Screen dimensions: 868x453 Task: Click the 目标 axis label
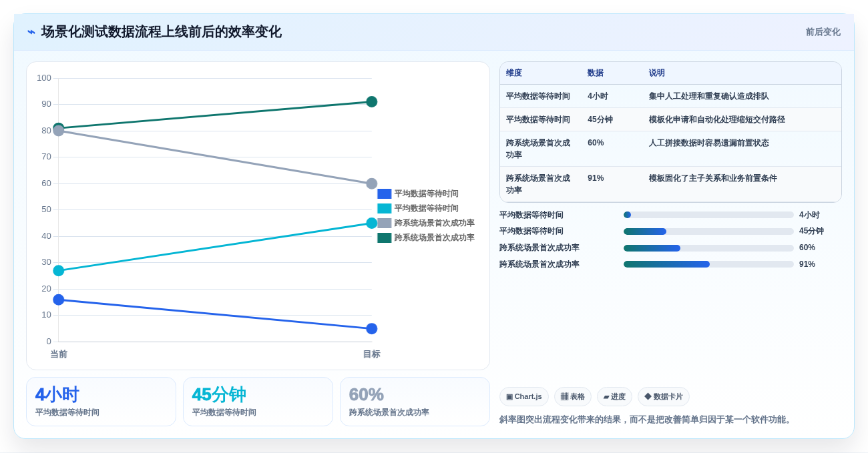click(372, 354)
